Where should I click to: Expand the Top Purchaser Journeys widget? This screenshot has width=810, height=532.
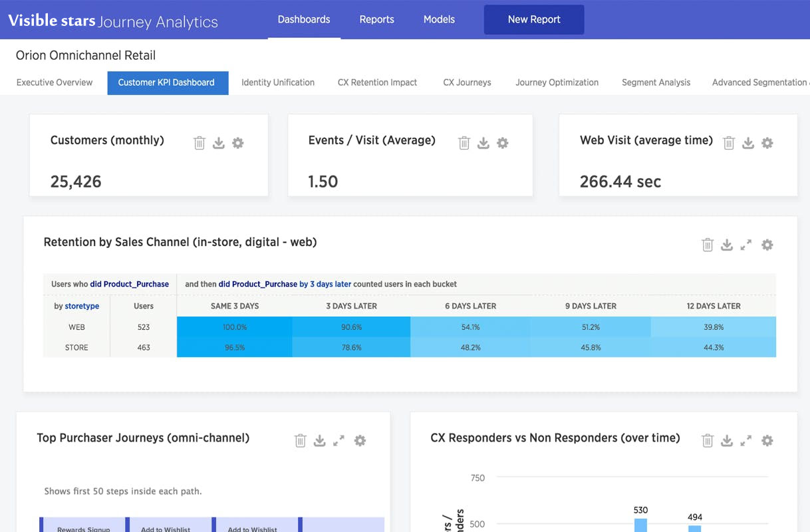point(339,440)
